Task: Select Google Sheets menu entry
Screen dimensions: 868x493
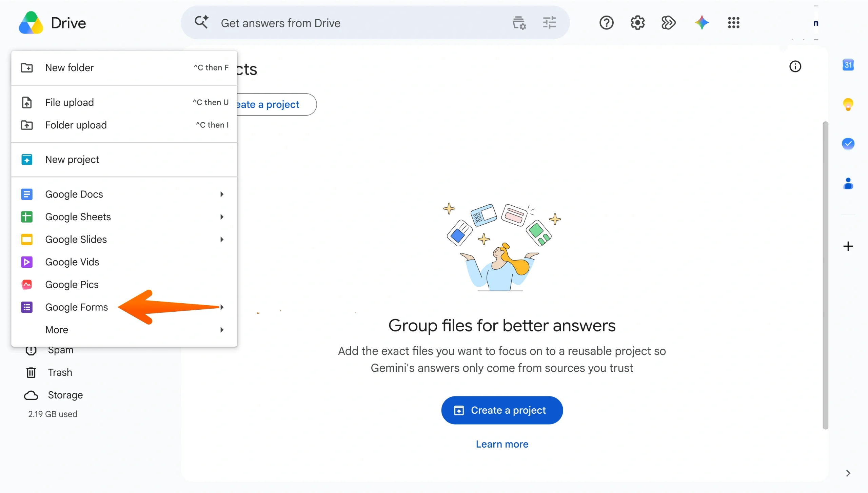Action: tap(124, 217)
